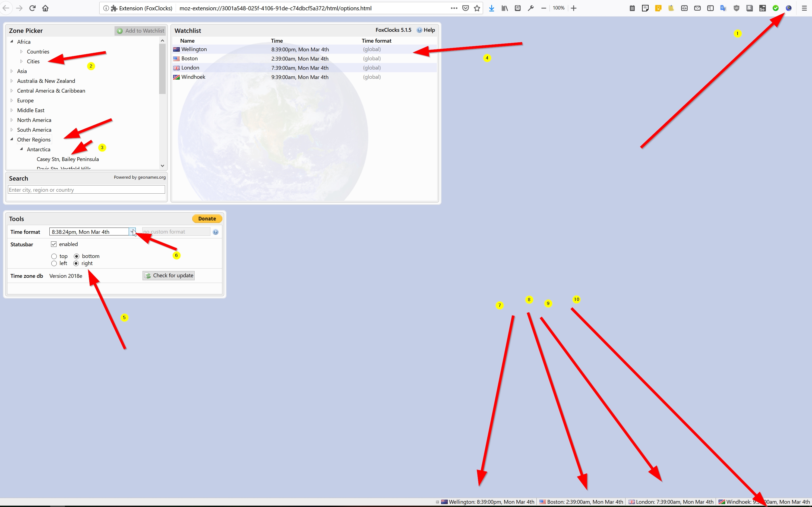The image size is (812, 507).
Task: Reload page with the refresh icon
Action: (33, 8)
